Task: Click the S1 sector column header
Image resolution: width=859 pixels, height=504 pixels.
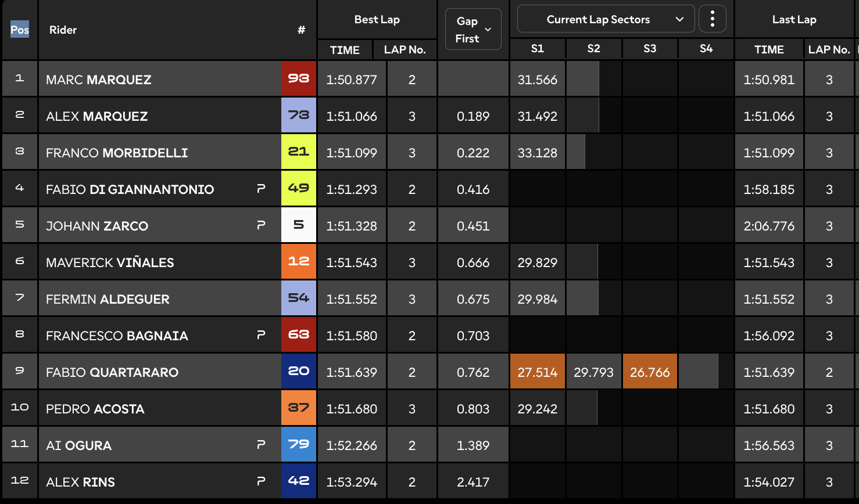Action: coord(538,49)
